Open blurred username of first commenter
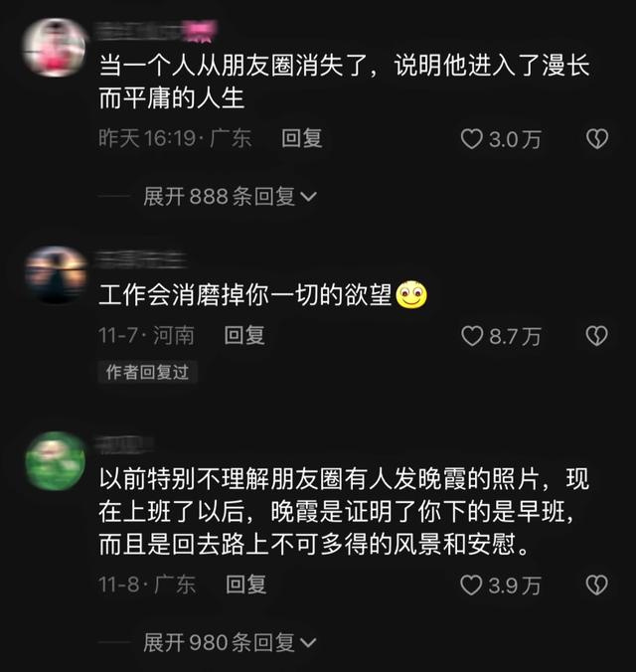 [x=156, y=31]
